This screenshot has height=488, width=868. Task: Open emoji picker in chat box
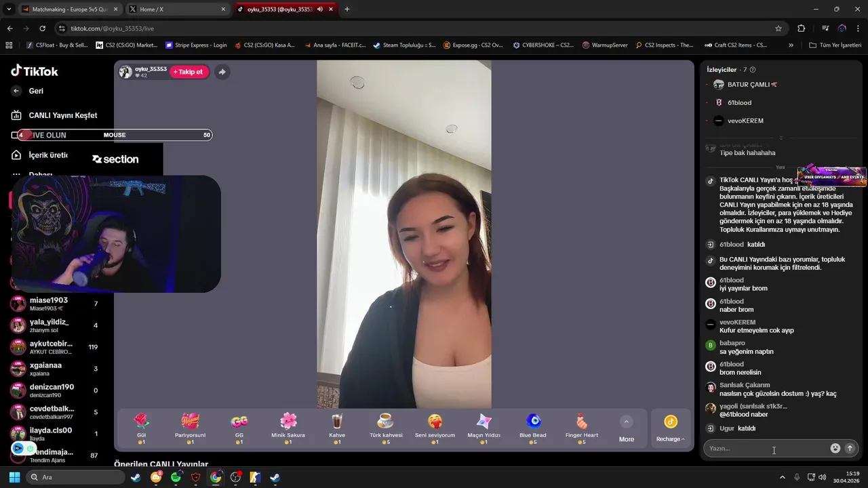835,448
